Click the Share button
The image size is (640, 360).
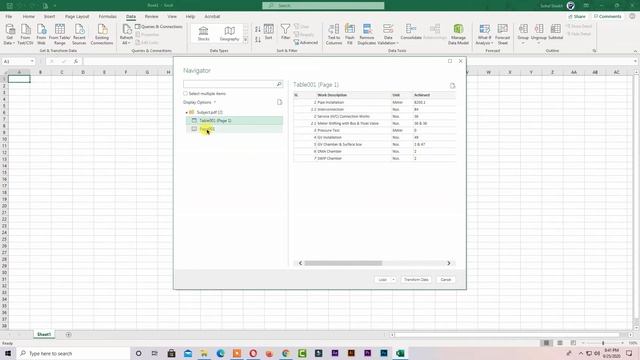(x=577, y=16)
